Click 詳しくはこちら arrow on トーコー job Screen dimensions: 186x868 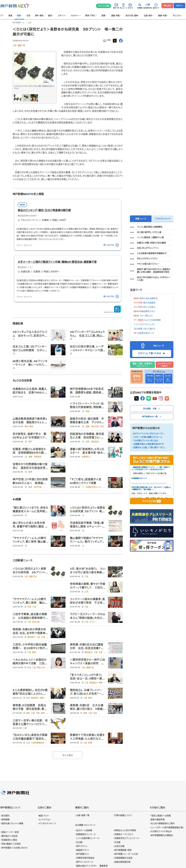point(111,297)
